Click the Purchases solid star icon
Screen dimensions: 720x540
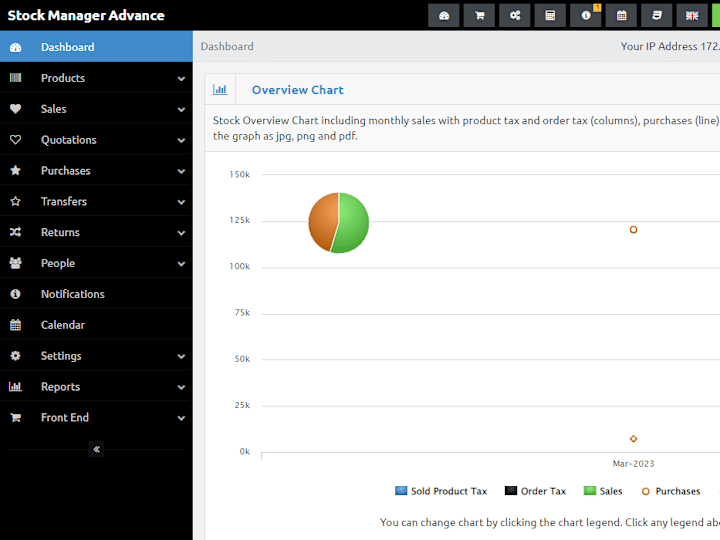click(x=15, y=170)
